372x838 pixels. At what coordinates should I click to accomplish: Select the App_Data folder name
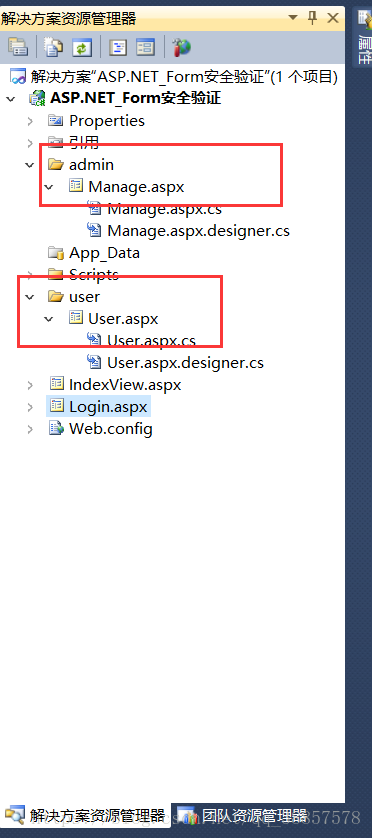click(104, 253)
